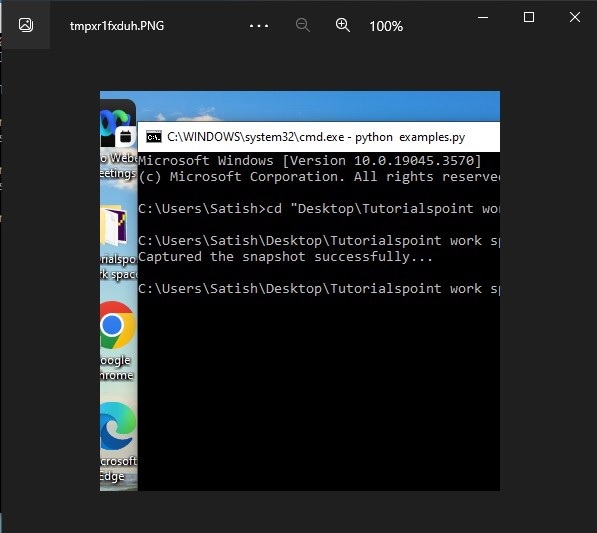The image size is (597, 533).
Task: Close the photo viewer window
Action: (575, 17)
